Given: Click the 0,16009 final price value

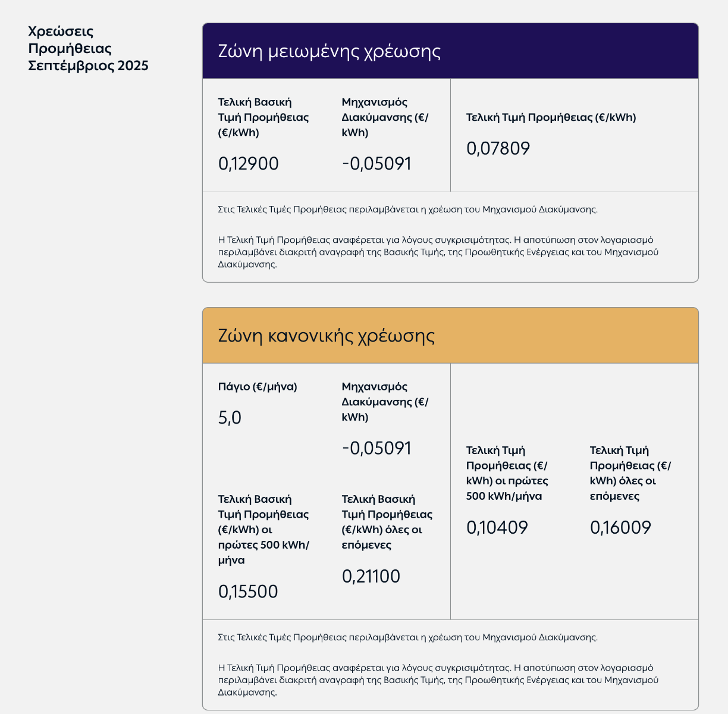Looking at the screenshot, I should coord(620,527).
